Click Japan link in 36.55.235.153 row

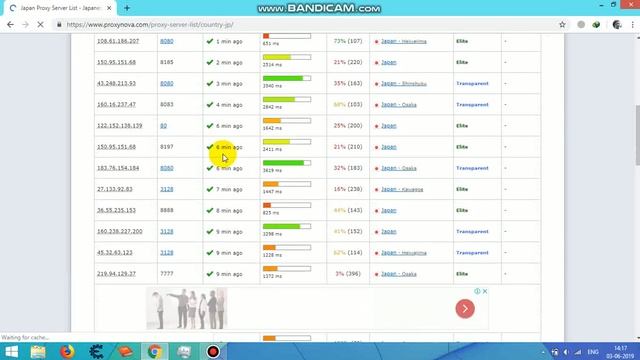[x=389, y=211]
